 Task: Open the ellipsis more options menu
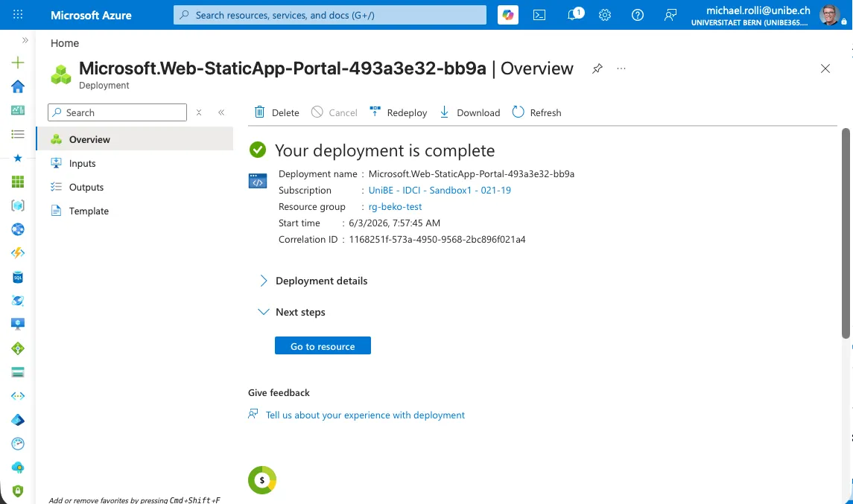(x=621, y=68)
